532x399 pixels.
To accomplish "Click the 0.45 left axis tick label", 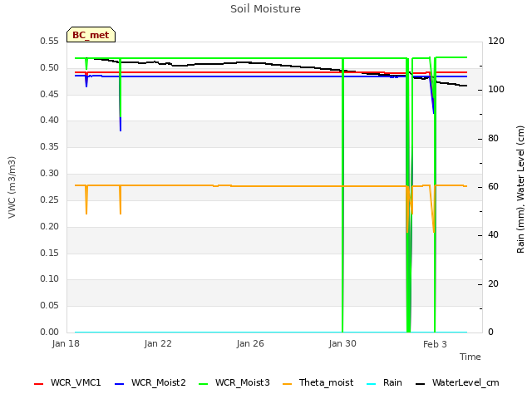I will pyautogui.click(x=50, y=94).
